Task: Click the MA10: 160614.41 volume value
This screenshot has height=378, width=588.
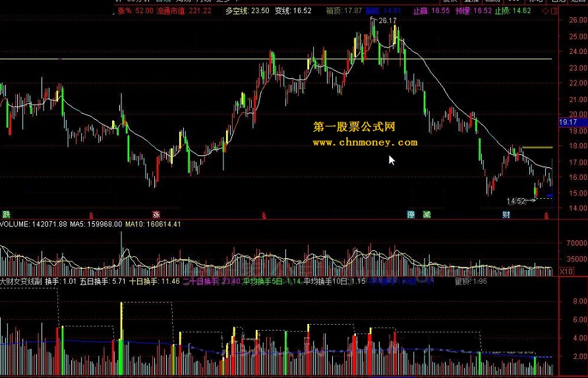Action: point(153,224)
